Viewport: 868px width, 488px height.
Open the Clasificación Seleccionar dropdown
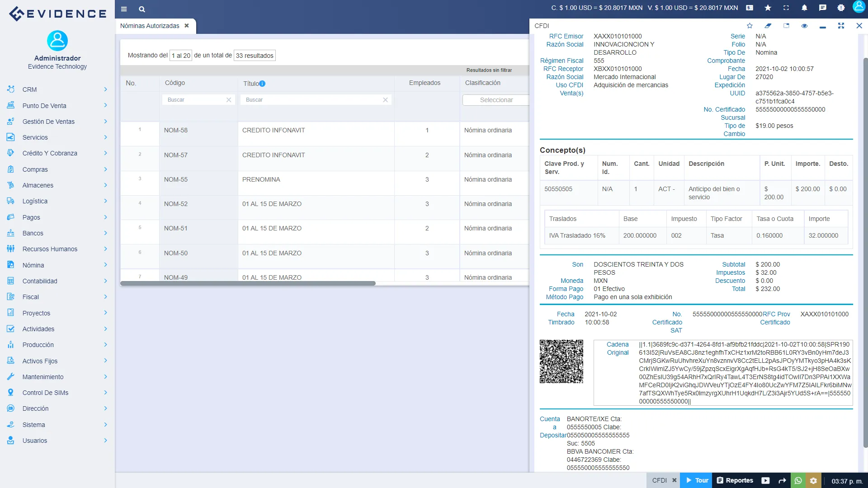coord(496,100)
